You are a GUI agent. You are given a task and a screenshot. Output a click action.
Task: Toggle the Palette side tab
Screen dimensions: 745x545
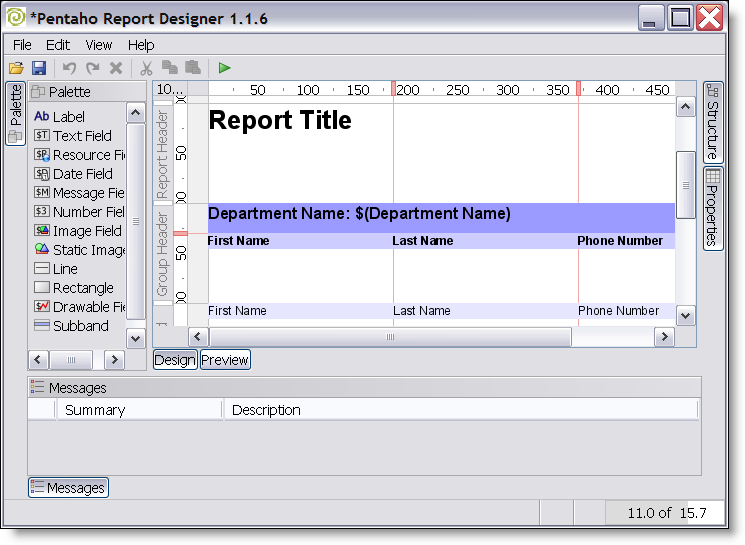(x=15, y=113)
